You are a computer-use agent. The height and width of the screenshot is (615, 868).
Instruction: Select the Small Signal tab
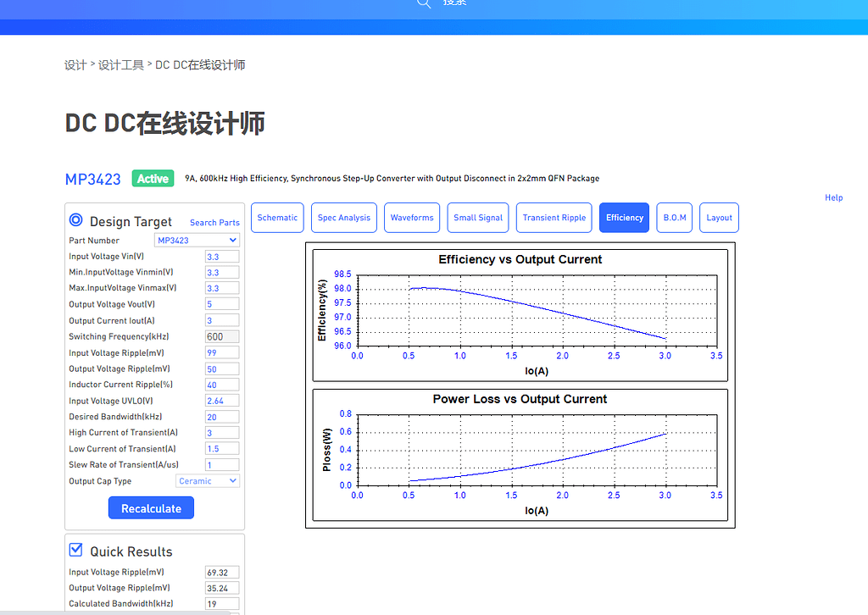point(477,218)
